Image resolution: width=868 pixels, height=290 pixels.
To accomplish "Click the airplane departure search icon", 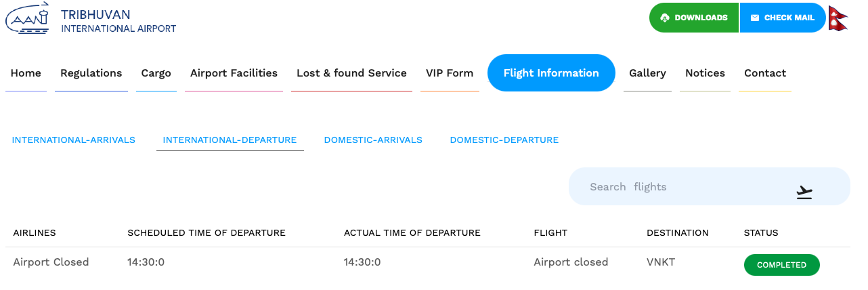I will point(804,193).
